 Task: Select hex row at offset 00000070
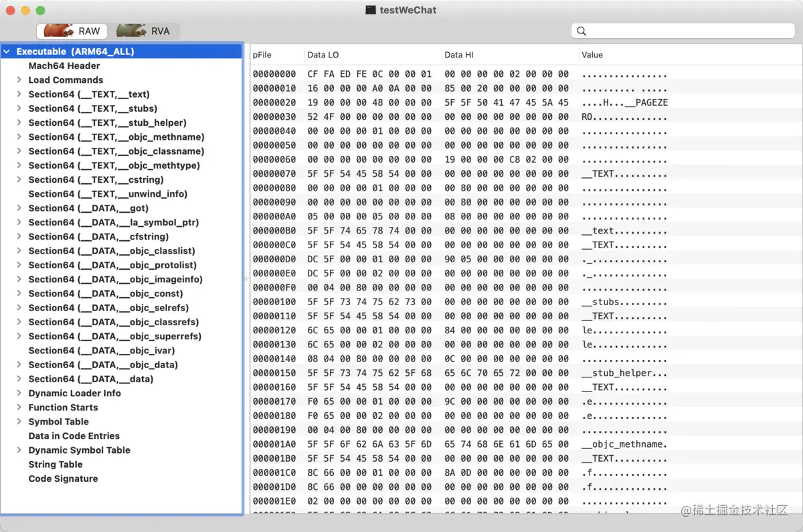click(x=527, y=174)
